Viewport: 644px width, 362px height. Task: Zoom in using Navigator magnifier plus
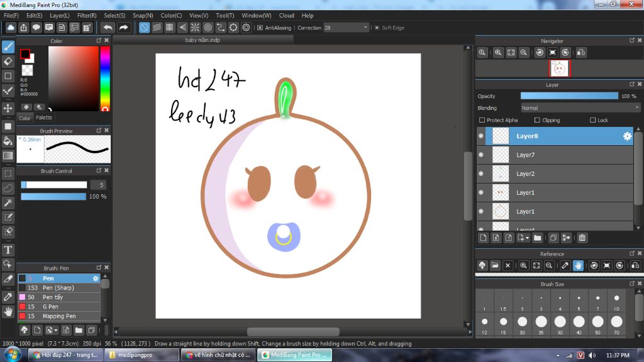click(498, 53)
